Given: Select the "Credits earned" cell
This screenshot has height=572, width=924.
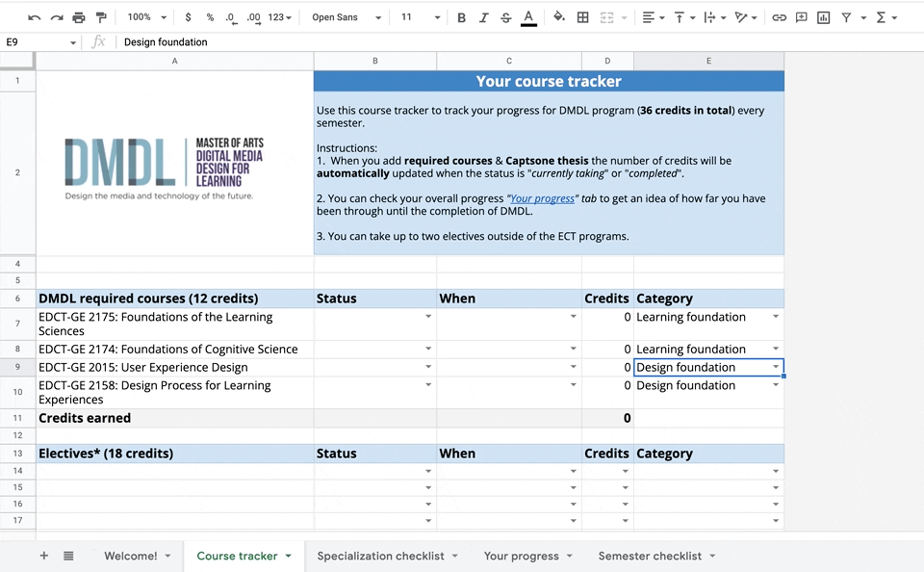Looking at the screenshot, I should (x=174, y=418).
